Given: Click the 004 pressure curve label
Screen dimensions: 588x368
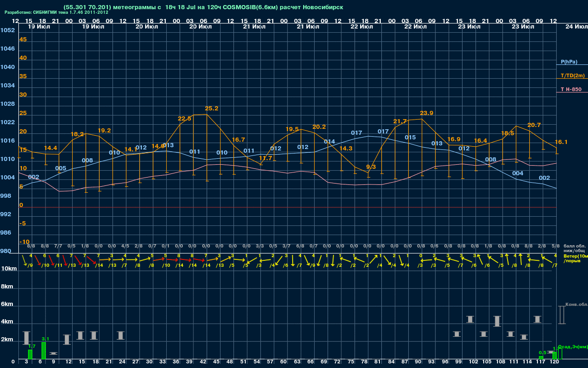Looking at the screenshot, I should click(518, 173).
